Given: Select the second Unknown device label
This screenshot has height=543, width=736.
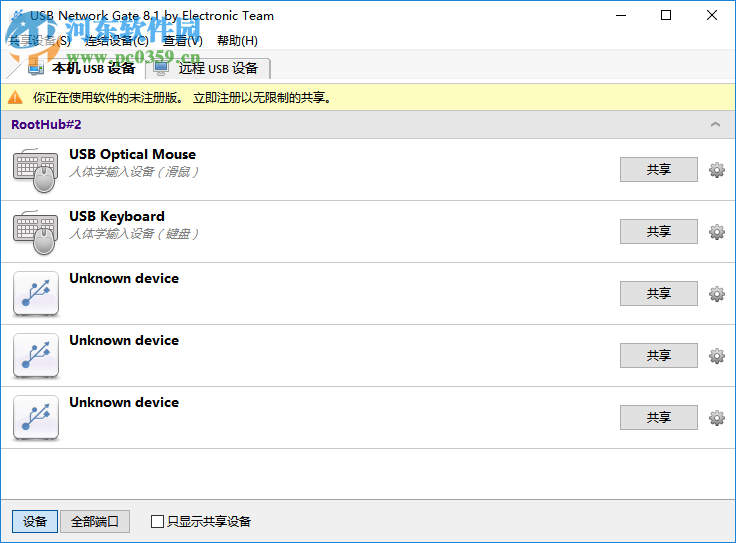Looking at the screenshot, I should point(124,340).
